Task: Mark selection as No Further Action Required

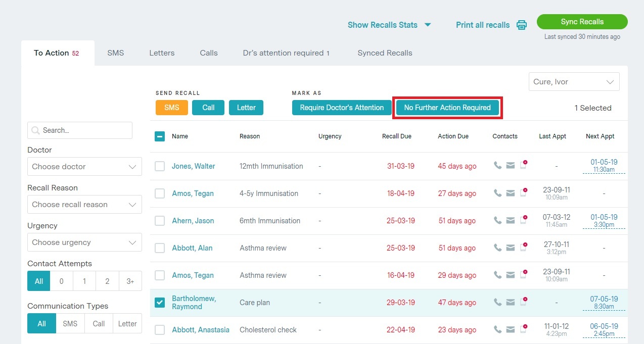Action: [447, 108]
